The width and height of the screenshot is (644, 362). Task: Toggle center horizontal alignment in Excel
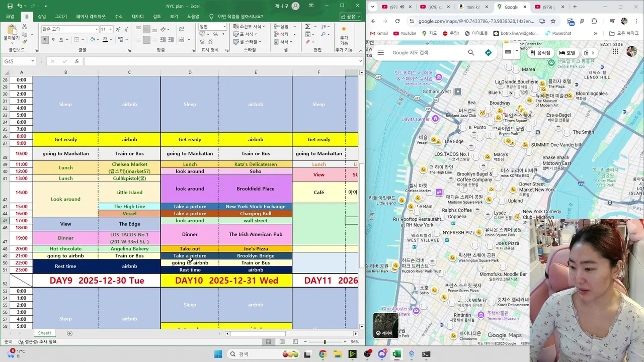[146, 39]
